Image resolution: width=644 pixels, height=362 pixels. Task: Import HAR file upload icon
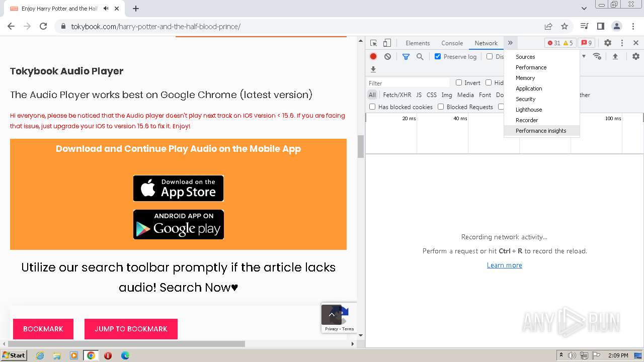point(615,56)
